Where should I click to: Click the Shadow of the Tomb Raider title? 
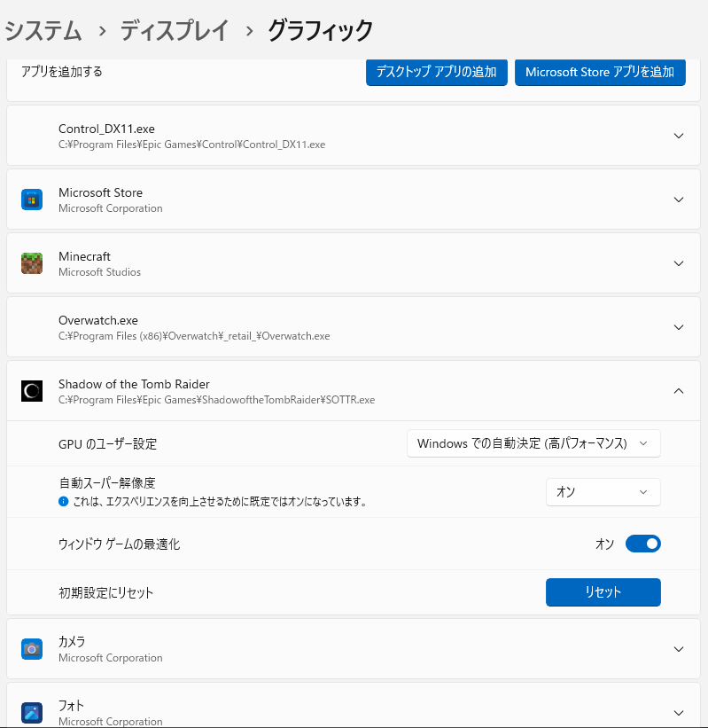(x=134, y=384)
